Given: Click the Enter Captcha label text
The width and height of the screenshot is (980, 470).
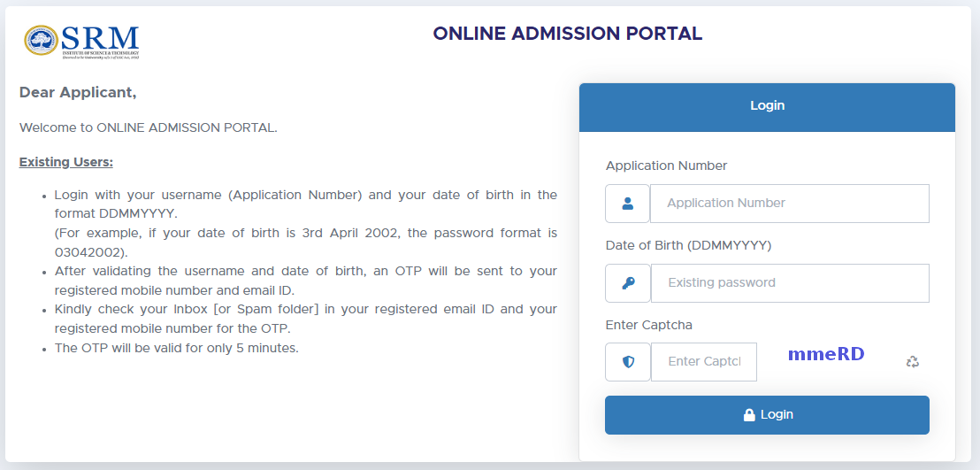Looking at the screenshot, I should point(648,326).
